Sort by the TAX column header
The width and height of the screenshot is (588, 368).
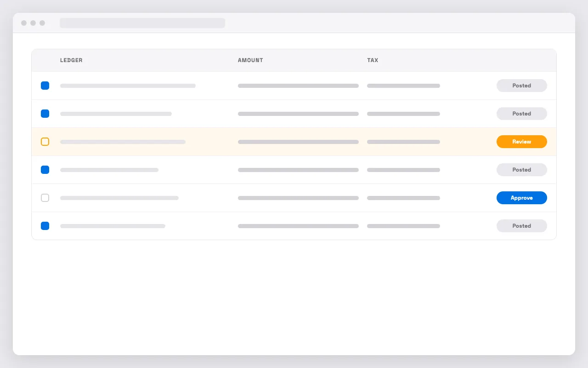373,60
